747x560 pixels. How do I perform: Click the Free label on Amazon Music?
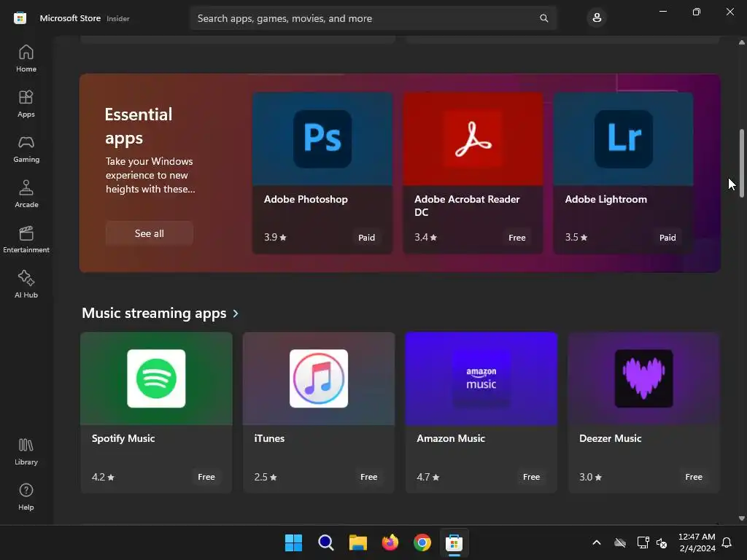pos(531,477)
